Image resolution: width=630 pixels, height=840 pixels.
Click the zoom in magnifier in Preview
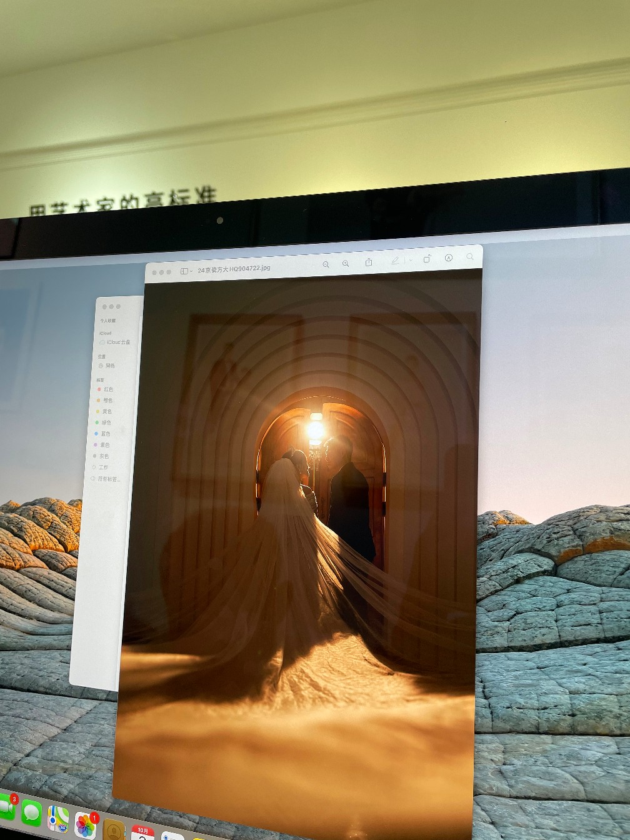(346, 264)
